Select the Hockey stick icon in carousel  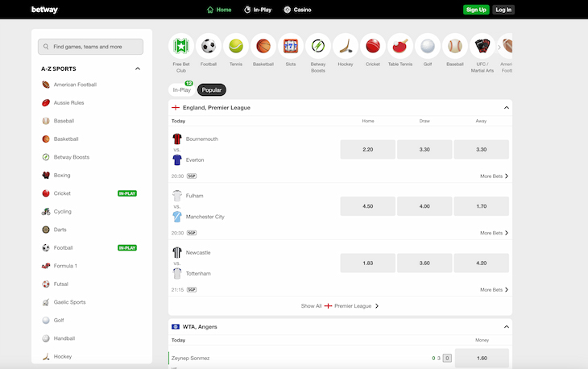click(x=346, y=46)
